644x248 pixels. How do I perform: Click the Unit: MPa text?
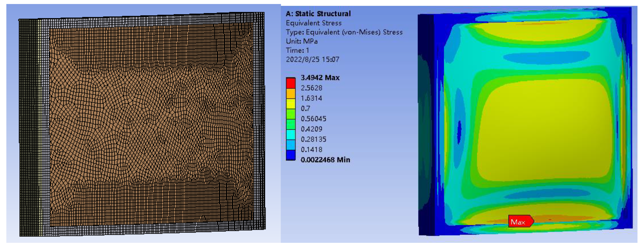[302, 41]
